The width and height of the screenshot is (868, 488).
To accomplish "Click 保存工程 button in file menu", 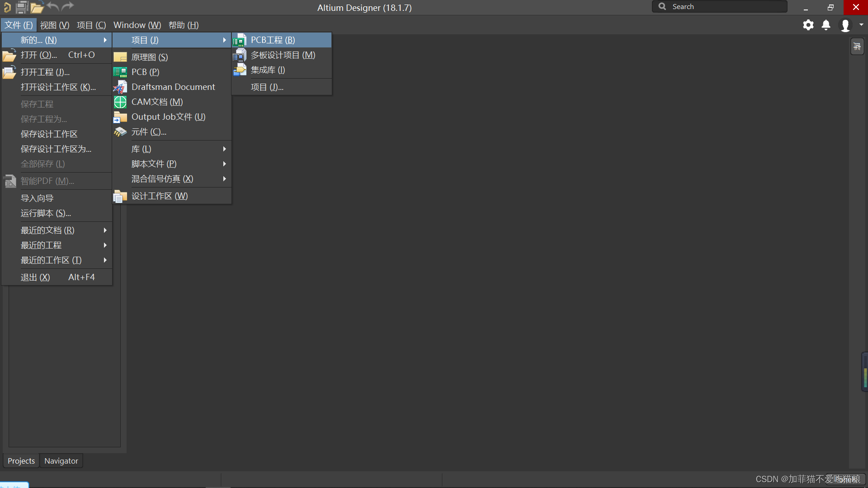I will pyautogui.click(x=37, y=103).
